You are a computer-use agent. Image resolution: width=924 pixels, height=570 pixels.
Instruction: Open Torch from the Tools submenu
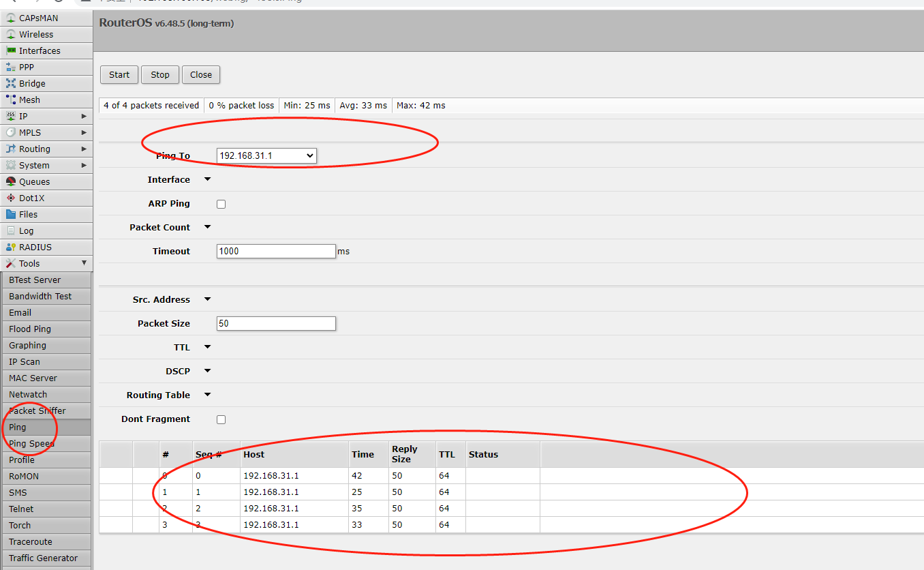(x=20, y=525)
